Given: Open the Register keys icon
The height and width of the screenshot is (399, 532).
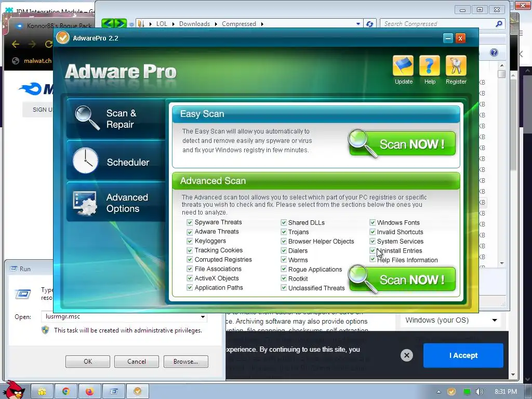Looking at the screenshot, I should click(x=456, y=66).
